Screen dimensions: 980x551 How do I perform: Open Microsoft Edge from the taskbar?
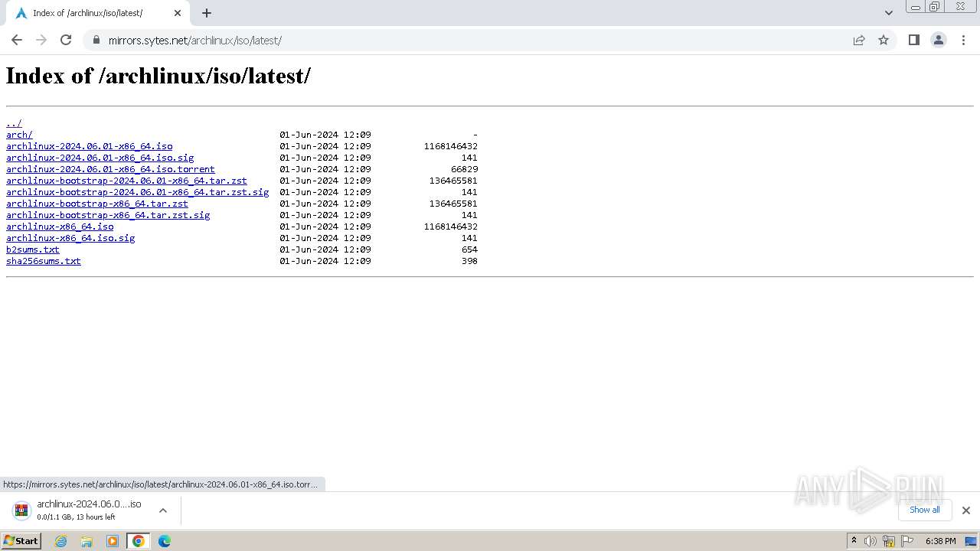pos(165,541)
